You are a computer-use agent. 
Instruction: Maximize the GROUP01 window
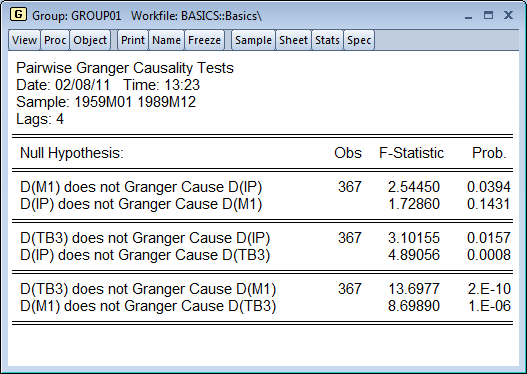coord(488,15)
